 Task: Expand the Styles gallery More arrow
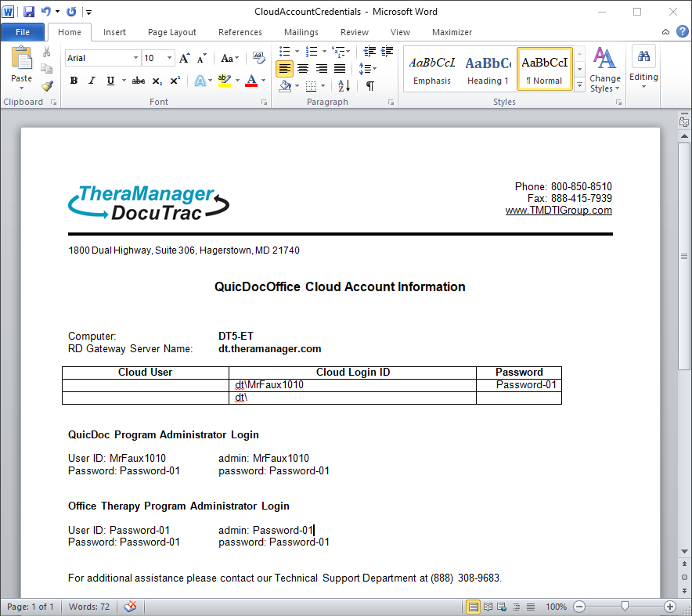pos(580,85)
